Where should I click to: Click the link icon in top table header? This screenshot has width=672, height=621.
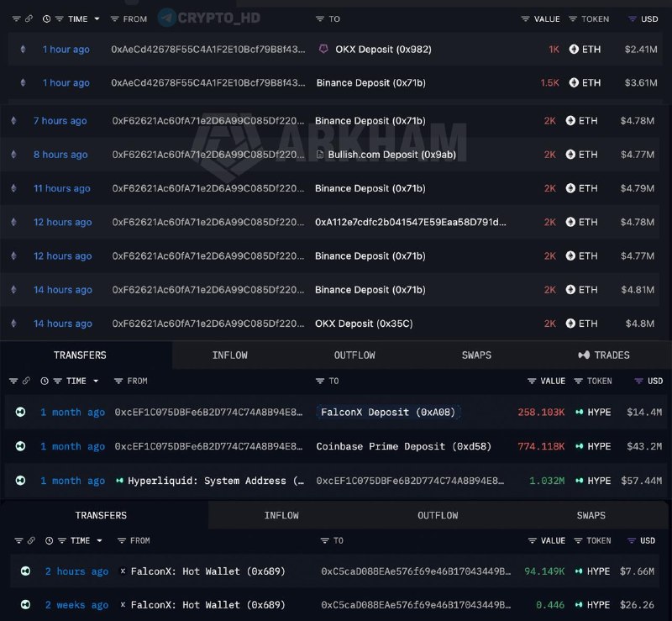[29, 18]
